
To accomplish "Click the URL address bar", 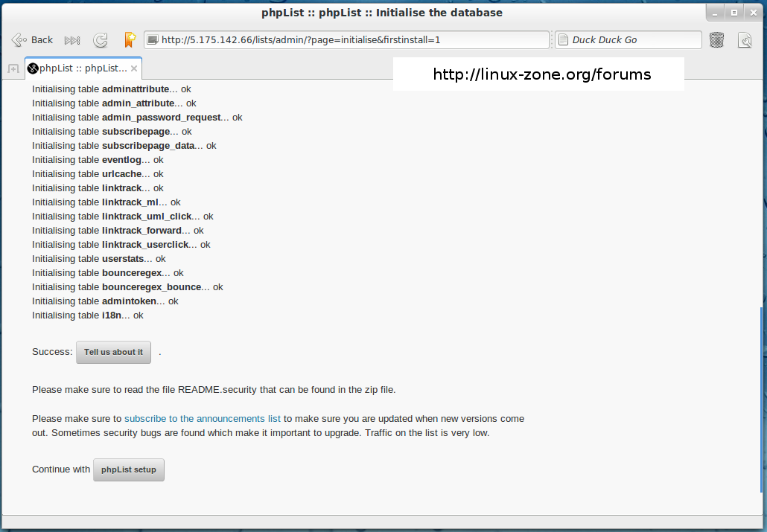I will pos(350,40).
